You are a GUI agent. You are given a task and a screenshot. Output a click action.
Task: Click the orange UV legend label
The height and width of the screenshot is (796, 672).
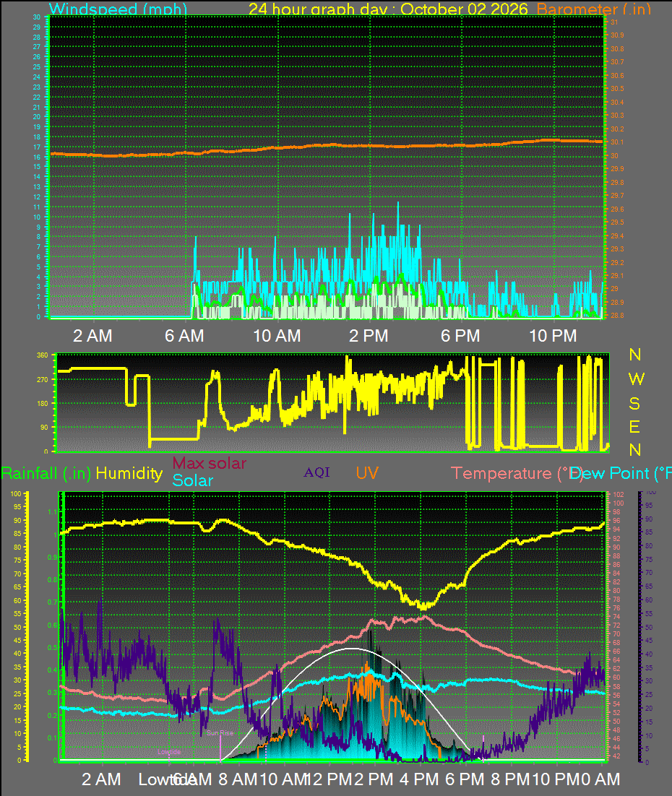coord(367,473)
